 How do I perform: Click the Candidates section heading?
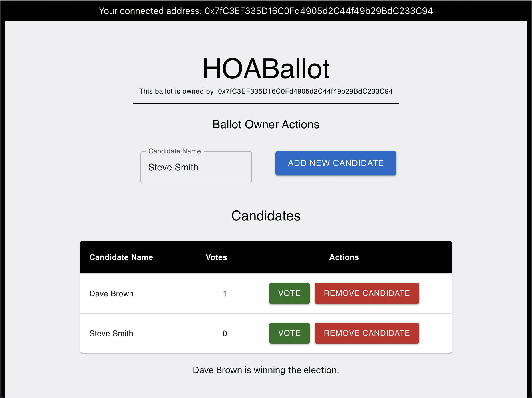[266, 216]
